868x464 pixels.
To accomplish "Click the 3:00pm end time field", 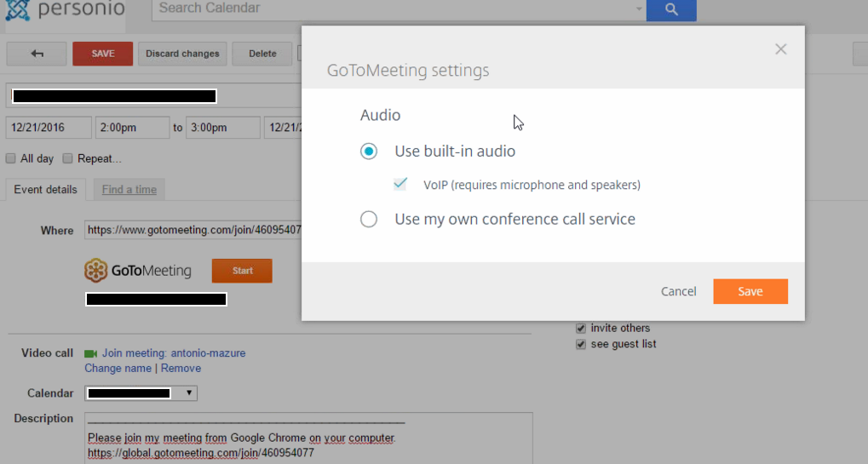I will 222,128.
